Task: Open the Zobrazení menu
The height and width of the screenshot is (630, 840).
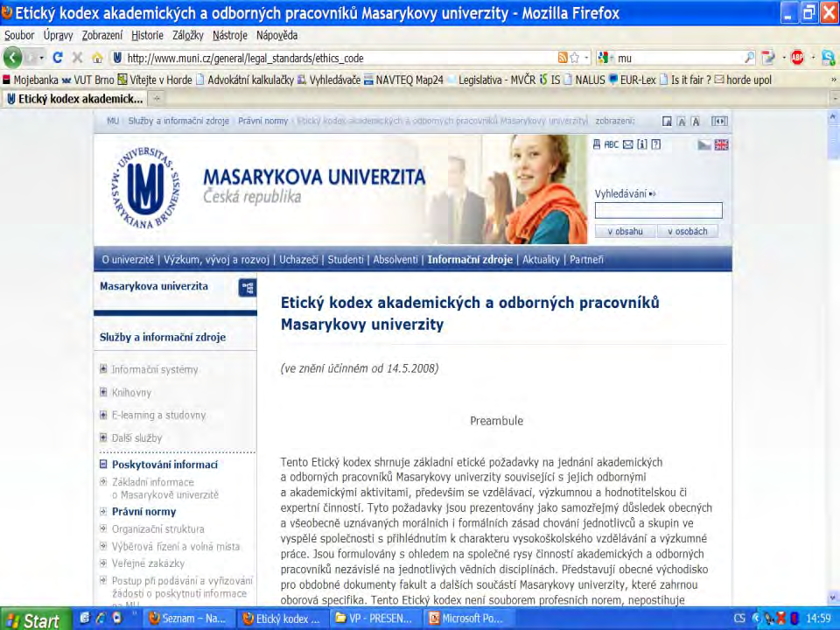Action: pos(102,35)
